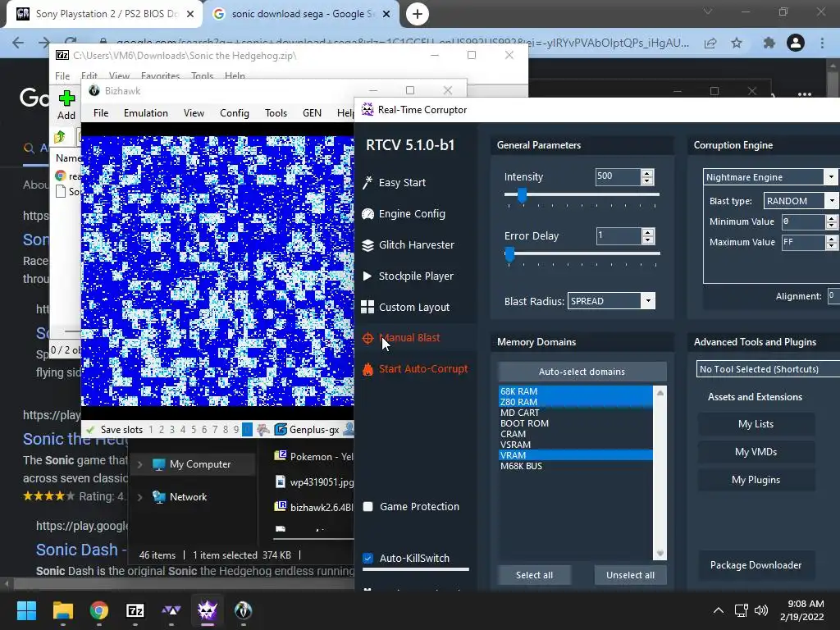840x630 pixels.
Task: Toggle Game Protection checkbox
Action: pos(368,507)
